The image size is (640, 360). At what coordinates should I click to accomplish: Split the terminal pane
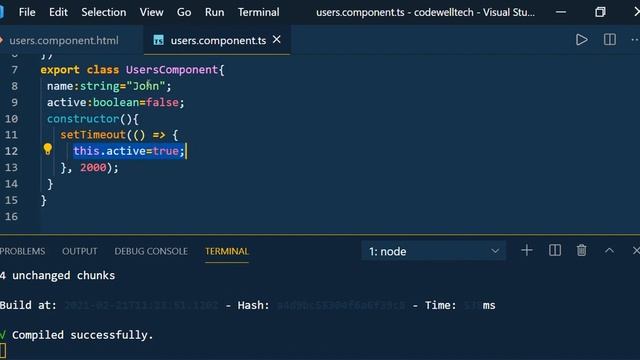pyautogui.click(x=555, y=250)
